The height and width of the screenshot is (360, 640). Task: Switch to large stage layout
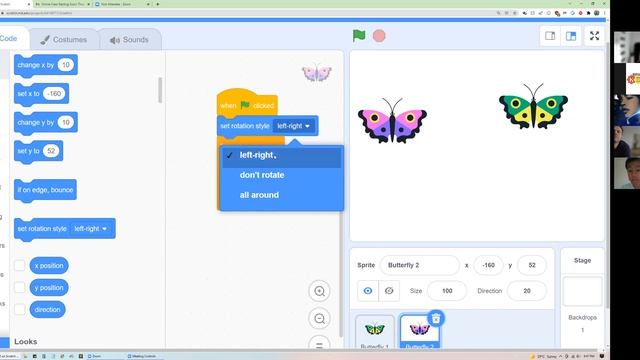click(x=571, y=36)
